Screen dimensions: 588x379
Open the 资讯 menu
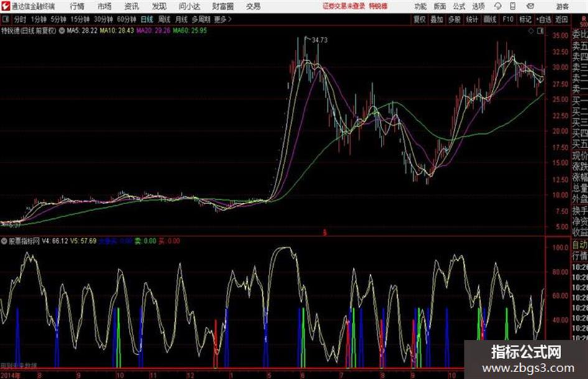[132, 6]
